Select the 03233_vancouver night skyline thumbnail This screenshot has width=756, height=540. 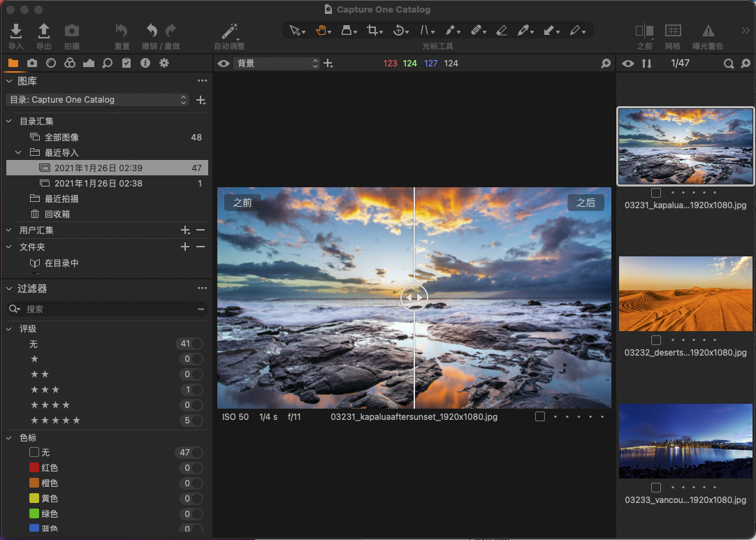(x=685, y=441)
